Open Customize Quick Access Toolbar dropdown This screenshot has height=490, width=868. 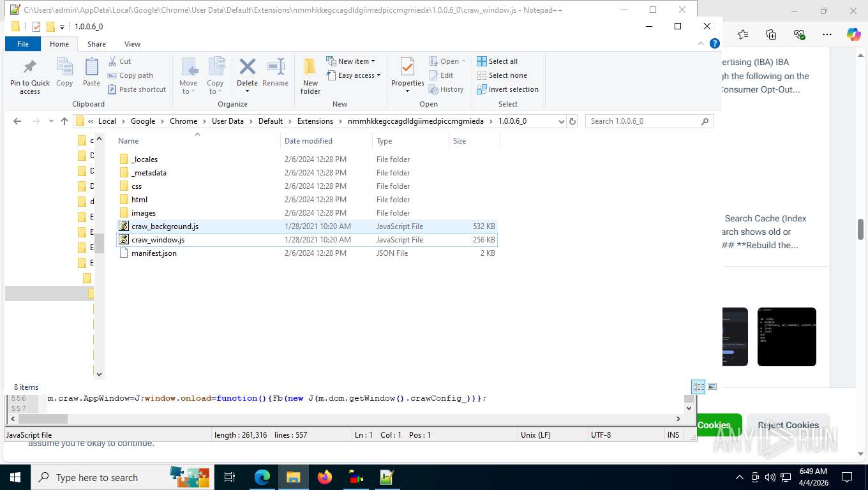[x=63, y=27]
